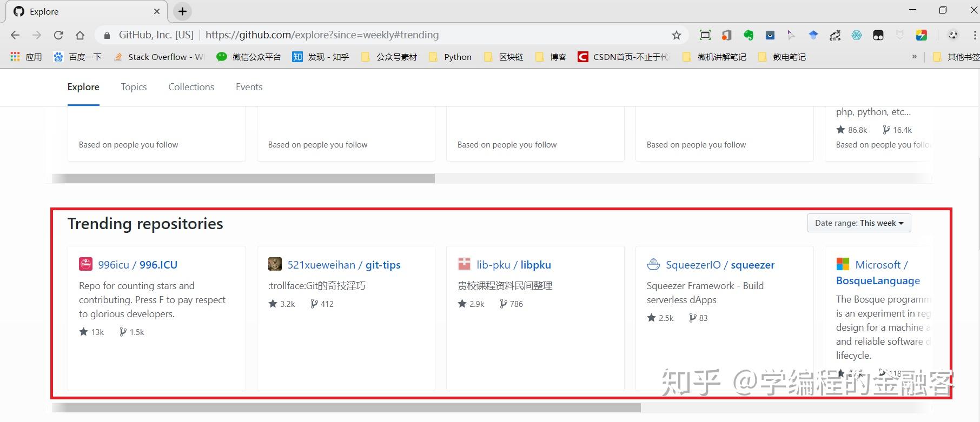The width and height of the screenshot is (980, 422).
Task: Reload the GitHub Explore page
Action: tap(58, 35)
